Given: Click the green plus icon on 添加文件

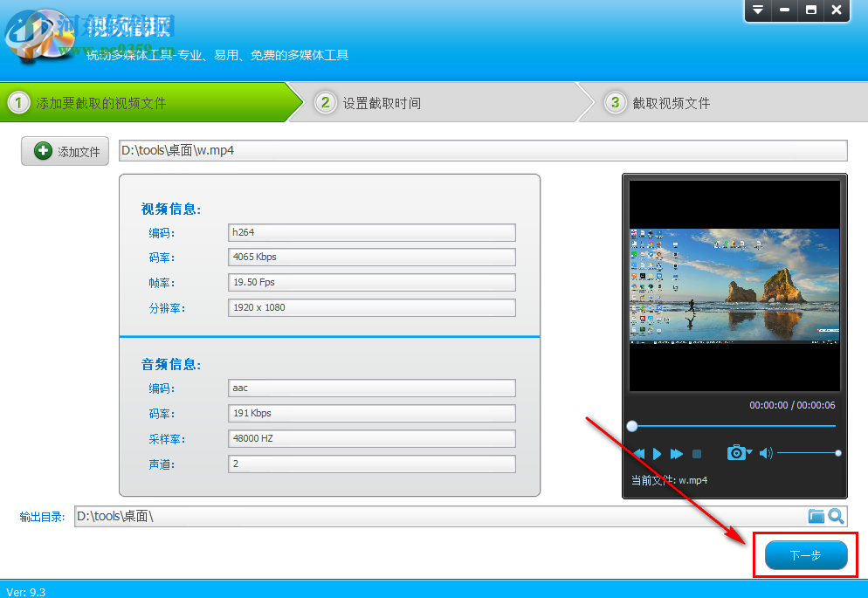Looking at the screenshot, I should point(43,151).
